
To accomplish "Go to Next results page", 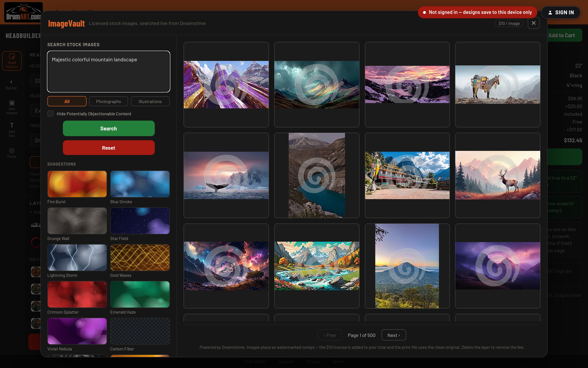I will (x=393, y=335).
